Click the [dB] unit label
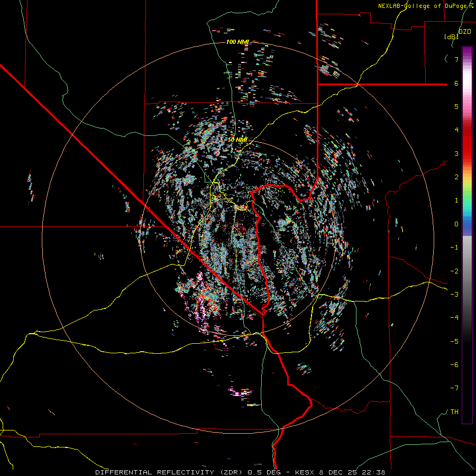Viewport: 476px width, 476px height. (452, 36)
